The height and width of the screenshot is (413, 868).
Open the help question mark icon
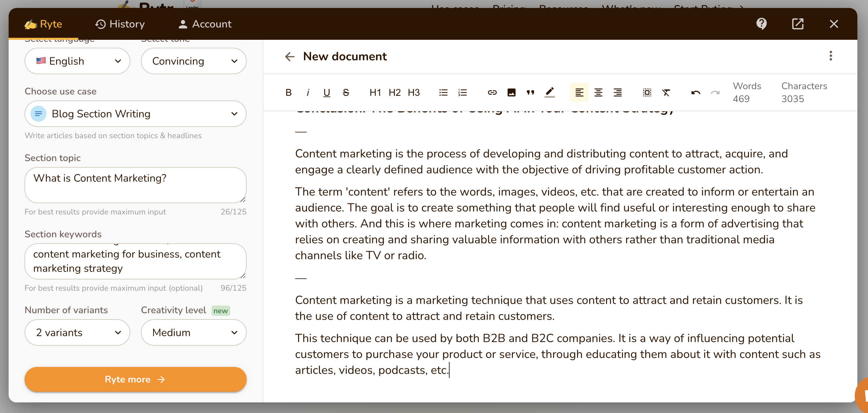click(762, 24)
